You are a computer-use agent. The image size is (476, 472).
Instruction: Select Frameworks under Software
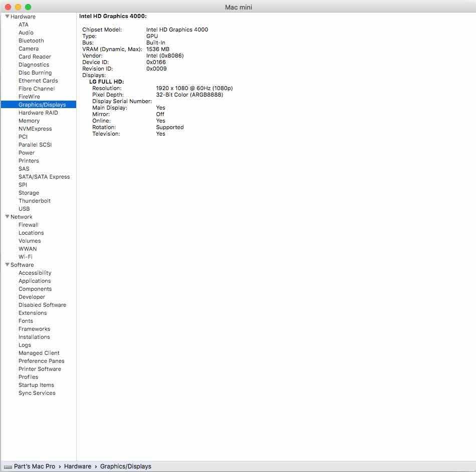pos(34,329)
